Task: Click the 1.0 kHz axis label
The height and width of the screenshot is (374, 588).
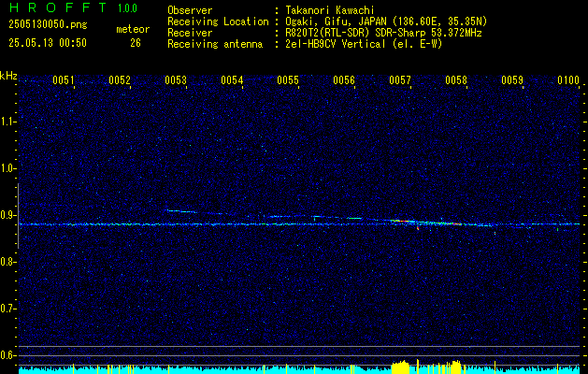Action: pyautogui.click(x=7, y=168)
